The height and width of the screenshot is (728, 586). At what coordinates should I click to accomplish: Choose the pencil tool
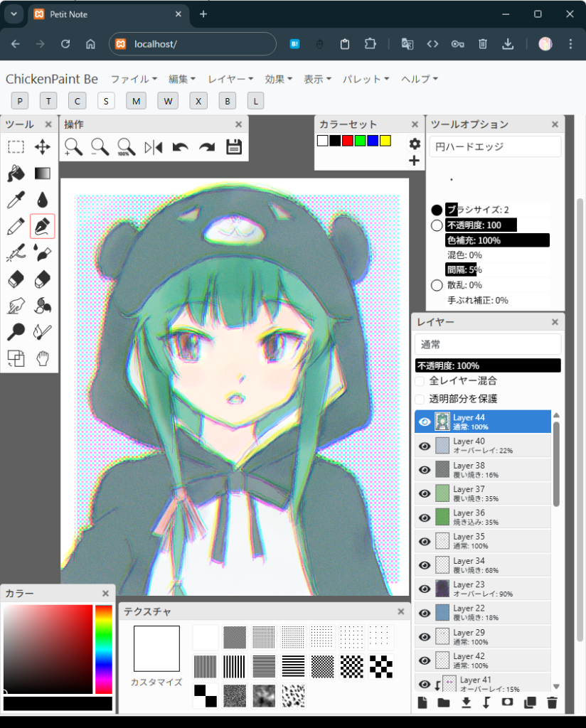[x=16, y=226]
